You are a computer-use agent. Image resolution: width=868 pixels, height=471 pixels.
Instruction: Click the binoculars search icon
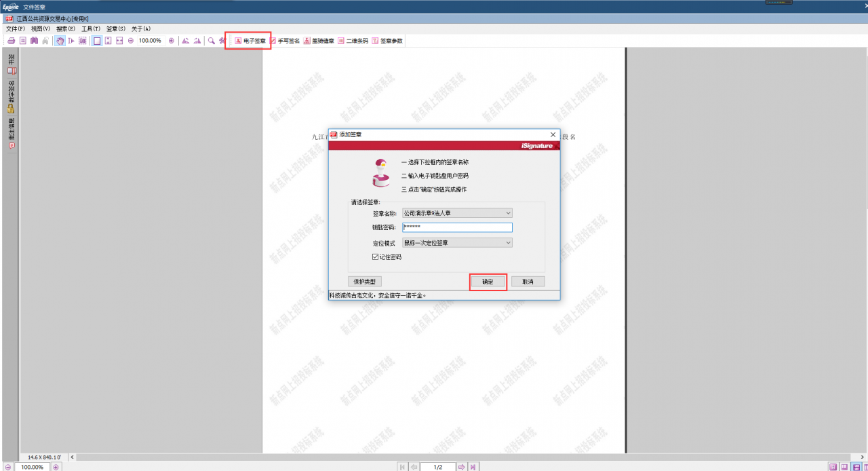pyautogui.click(x=34, y=41)
